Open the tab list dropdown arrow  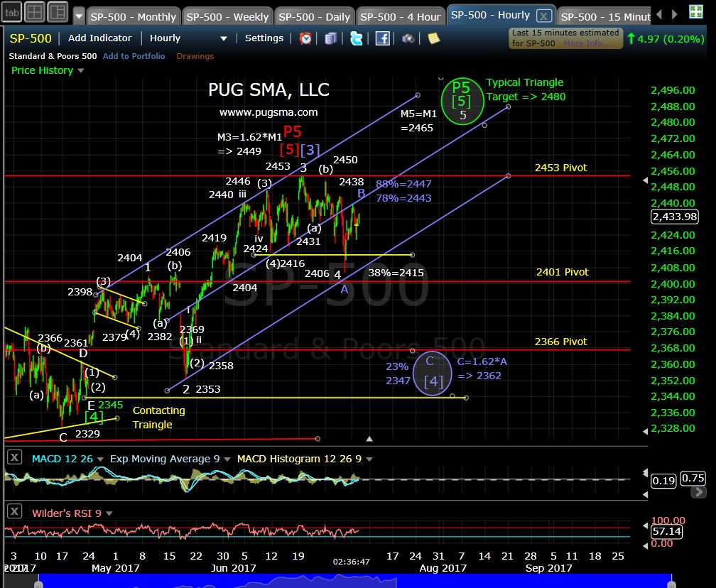tap(79, 16)
